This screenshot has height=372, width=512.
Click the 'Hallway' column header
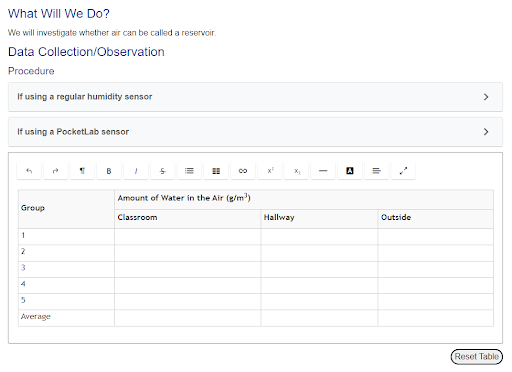coord(319,219)
